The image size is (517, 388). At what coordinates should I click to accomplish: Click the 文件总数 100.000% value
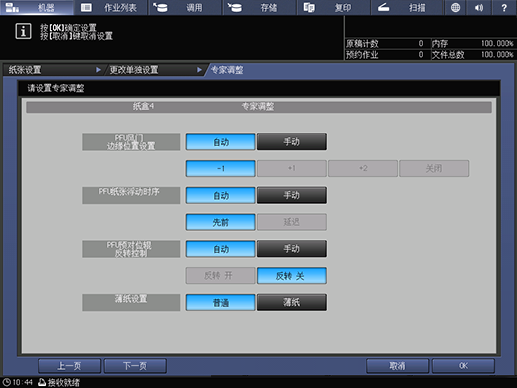click(x=497, y=55)
